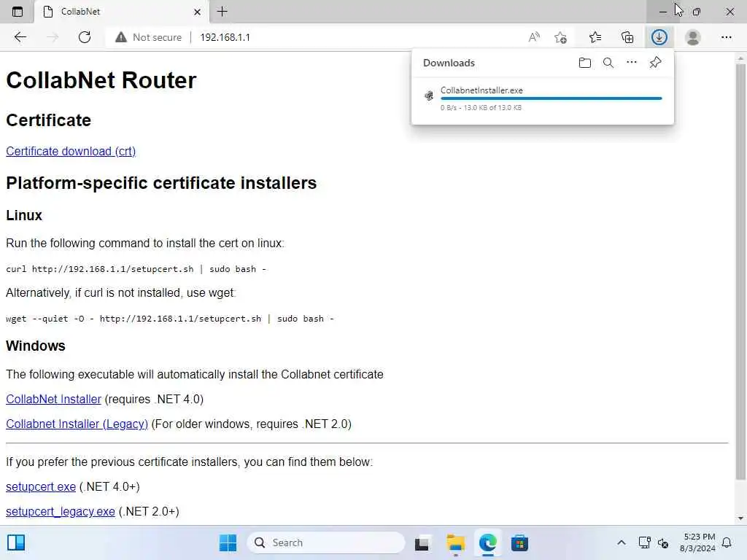
Task: Click the CollabNet Router heading
Action: [101, 80]
